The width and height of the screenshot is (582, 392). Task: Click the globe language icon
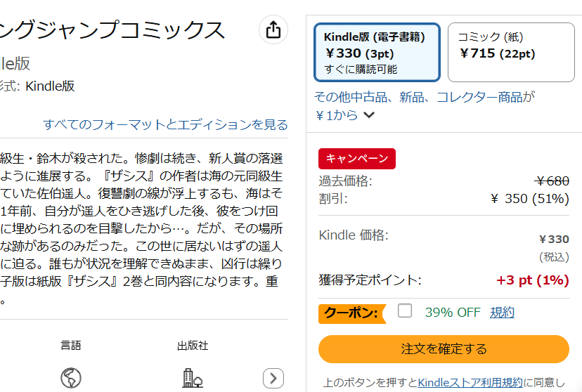tap(71, 378)
